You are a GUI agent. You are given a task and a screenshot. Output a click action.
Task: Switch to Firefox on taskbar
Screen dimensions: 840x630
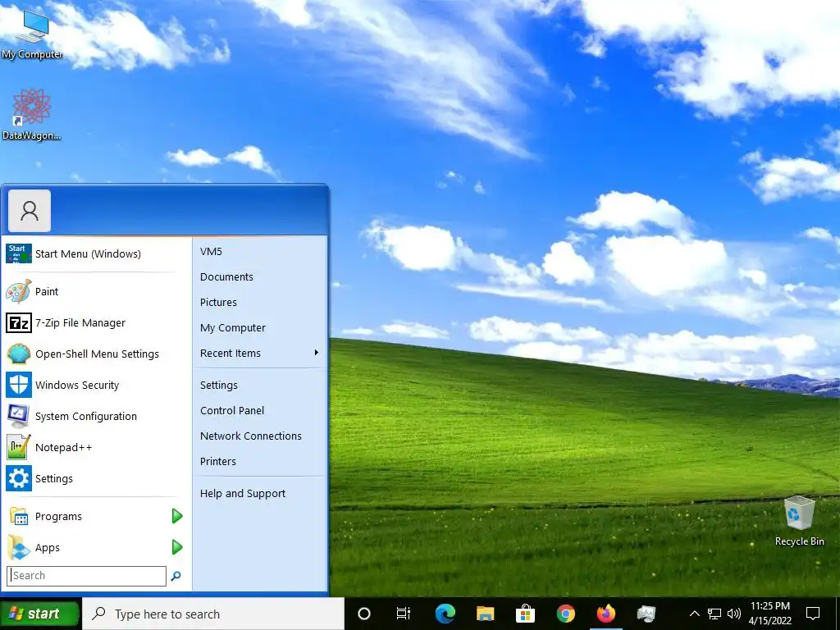[x=606, y=614]
